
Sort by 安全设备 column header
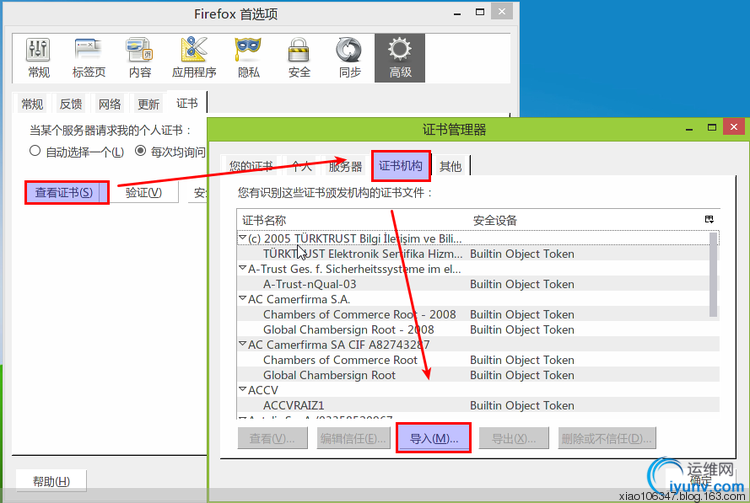[x=585, y=220]
